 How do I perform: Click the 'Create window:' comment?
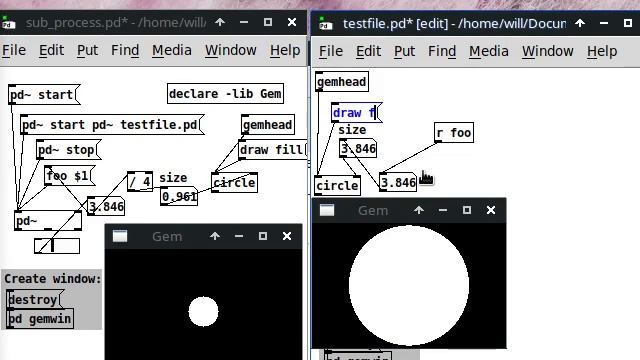[52, 279]
